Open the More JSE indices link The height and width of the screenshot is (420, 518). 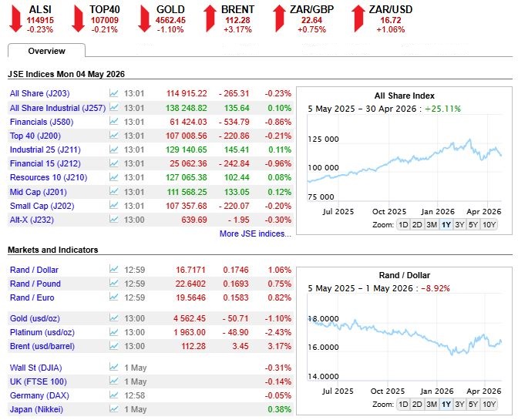pyautogui.click(x=255, y=234)
